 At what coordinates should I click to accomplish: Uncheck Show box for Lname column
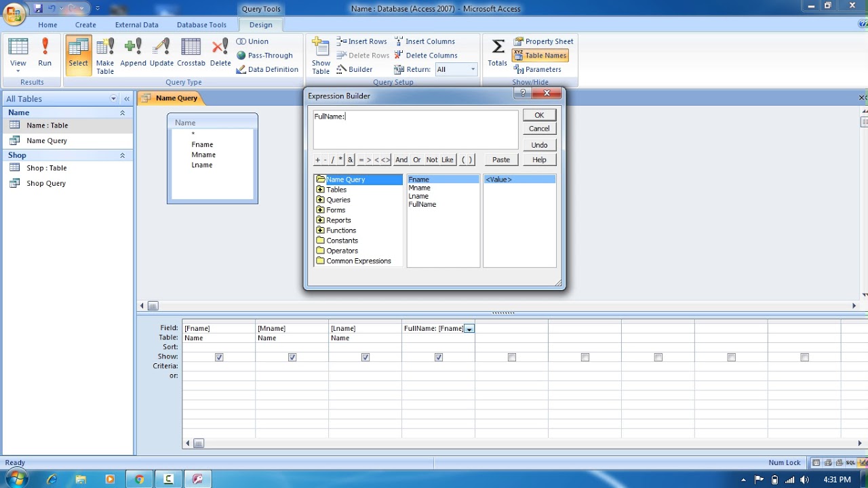(x=366, y=357)
